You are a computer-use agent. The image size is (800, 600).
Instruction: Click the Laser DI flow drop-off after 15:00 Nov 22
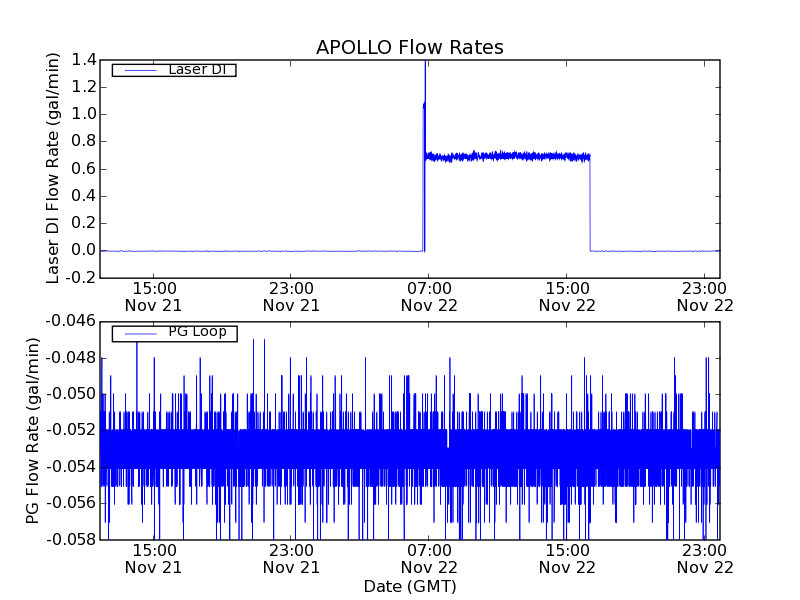(590, 200)
